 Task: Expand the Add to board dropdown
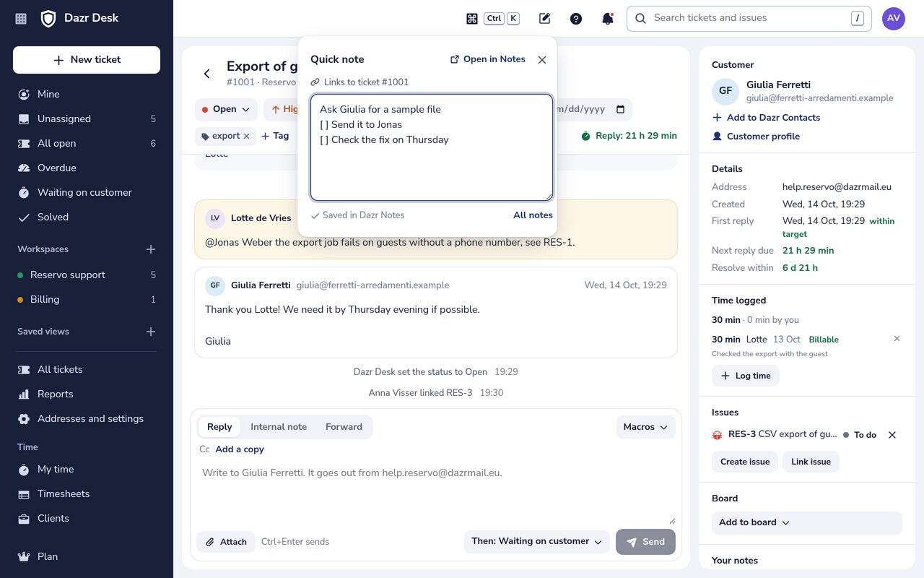pyautogui.click(x=806, y=522)
